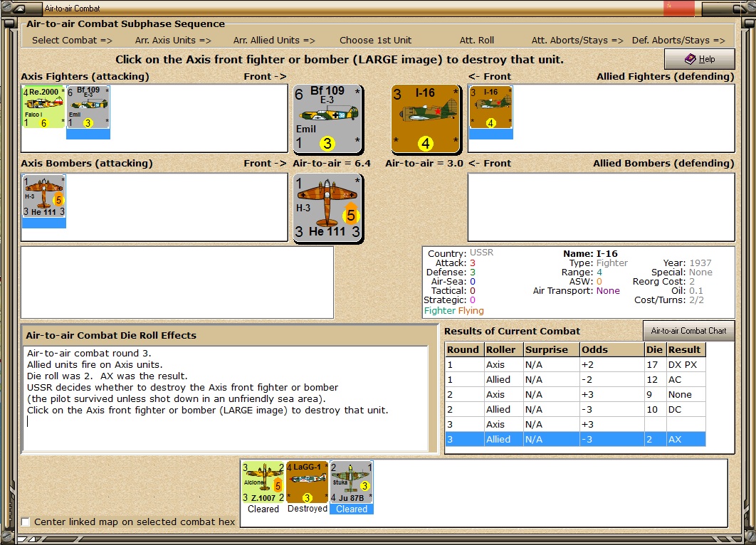Click the Att. Aborts/Stays subphase step

coord(577,41)
